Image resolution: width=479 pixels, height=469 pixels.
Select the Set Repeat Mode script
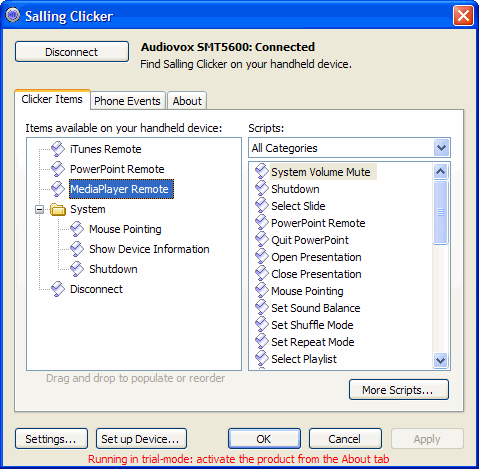pos(313,342)
